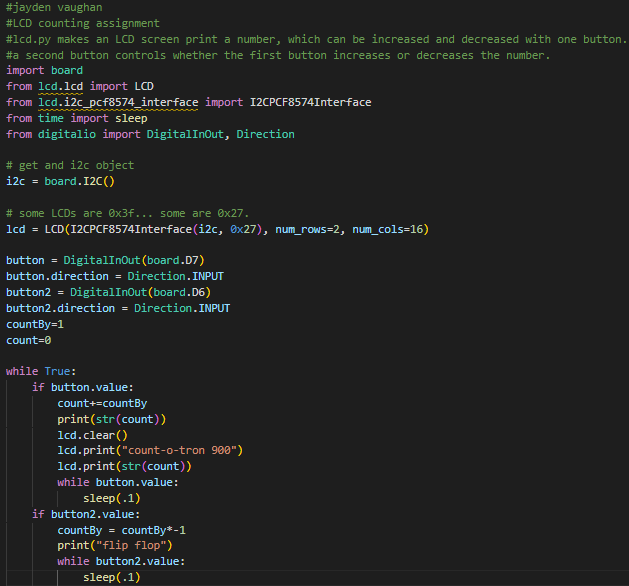Click 'Direction' in digitalio import line

coord(265,134)
